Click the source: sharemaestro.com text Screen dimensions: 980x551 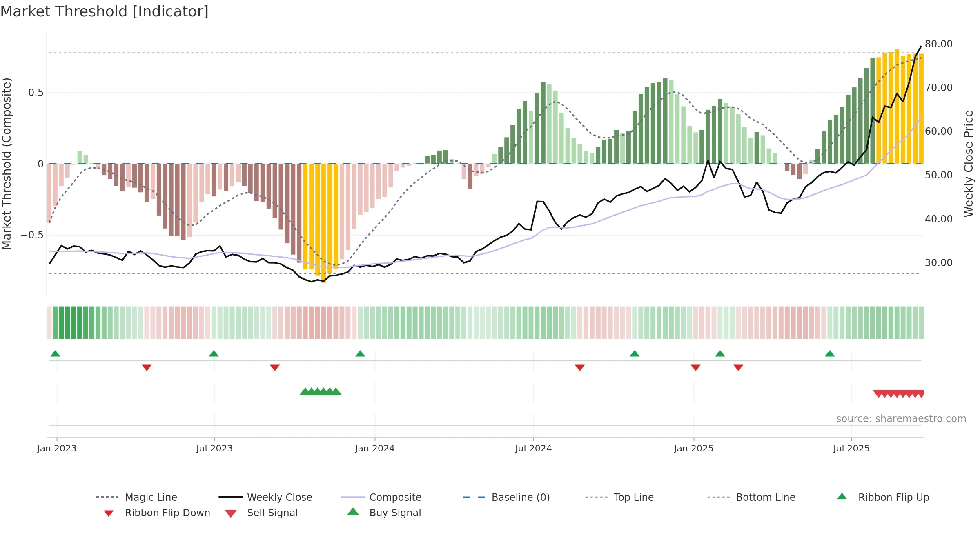(901, 418)
